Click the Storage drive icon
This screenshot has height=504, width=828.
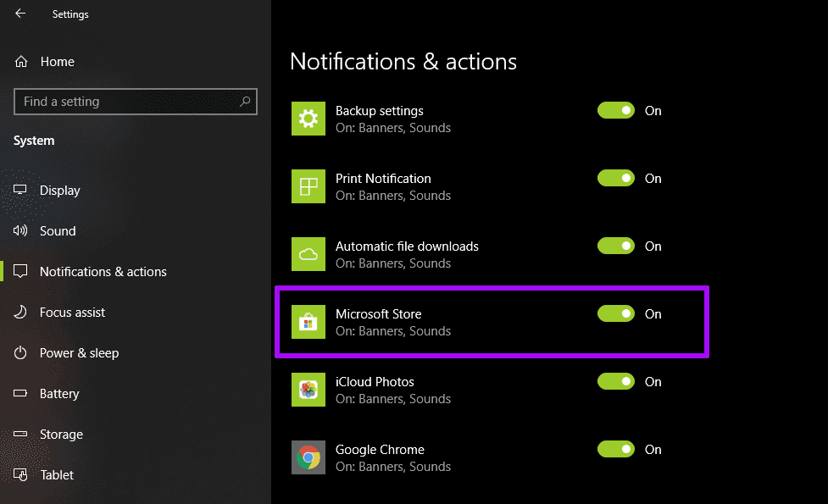coord(20,434)
